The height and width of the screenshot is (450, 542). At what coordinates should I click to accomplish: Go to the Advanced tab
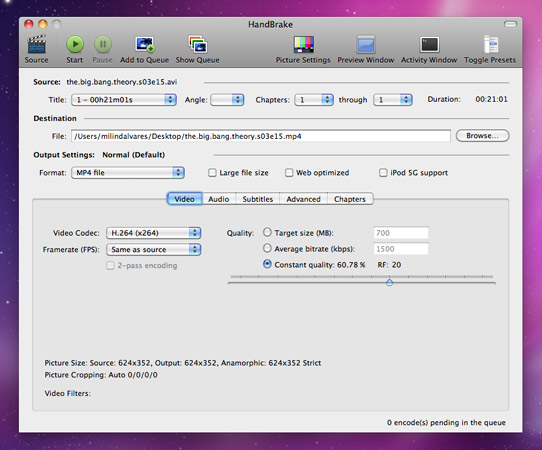(303, 199)
